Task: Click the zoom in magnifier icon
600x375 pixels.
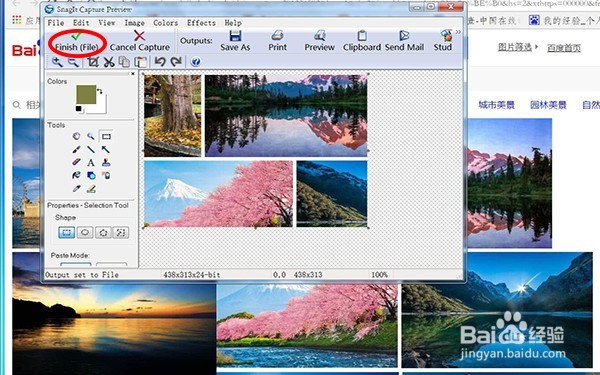Action: (x=57, y=62)
